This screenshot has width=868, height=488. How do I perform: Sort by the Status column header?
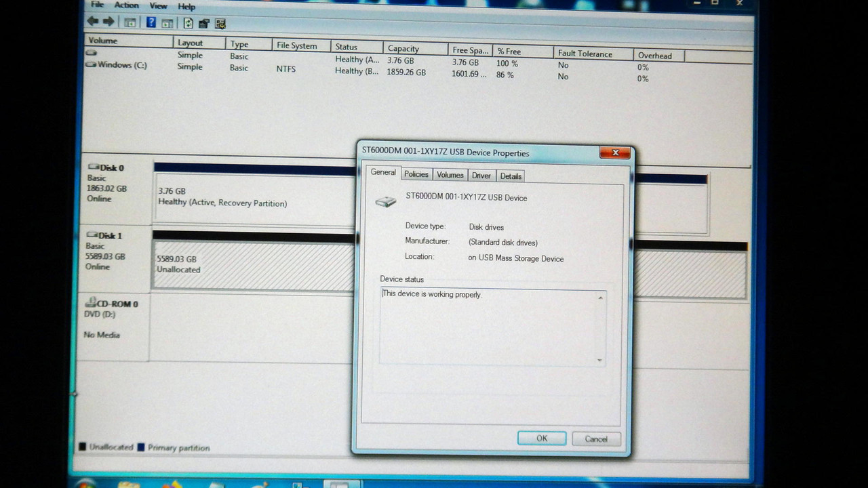coord(357,47)
